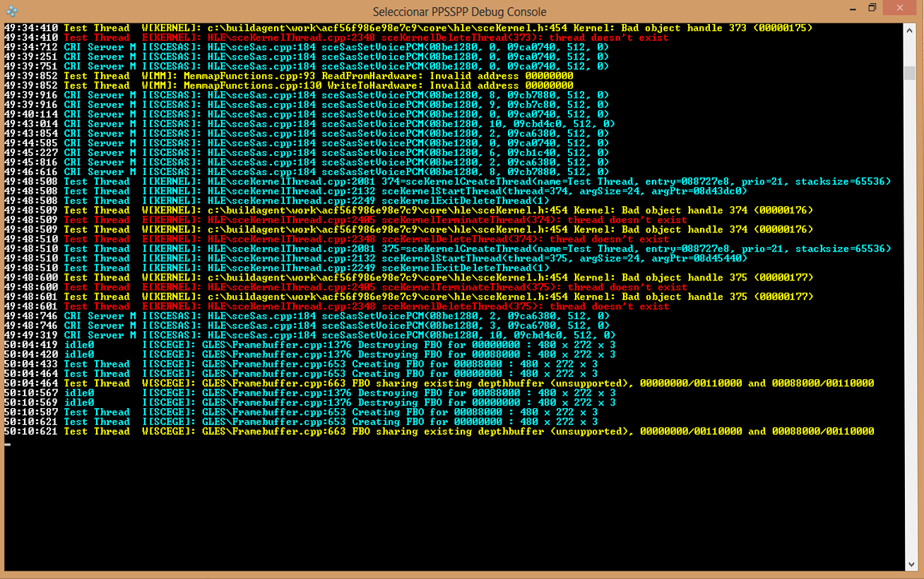Select the log line timestamped 49:44:585
This screenshot has height=579, width=924.
(x=306, y=143)
